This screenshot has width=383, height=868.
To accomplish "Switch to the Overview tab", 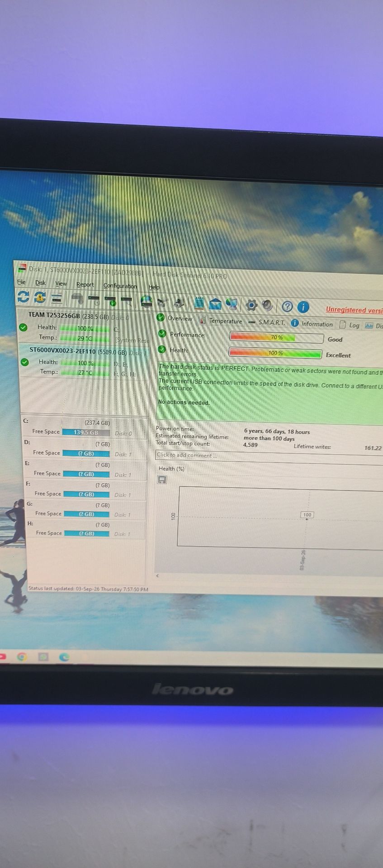I will tap(175, 318).
